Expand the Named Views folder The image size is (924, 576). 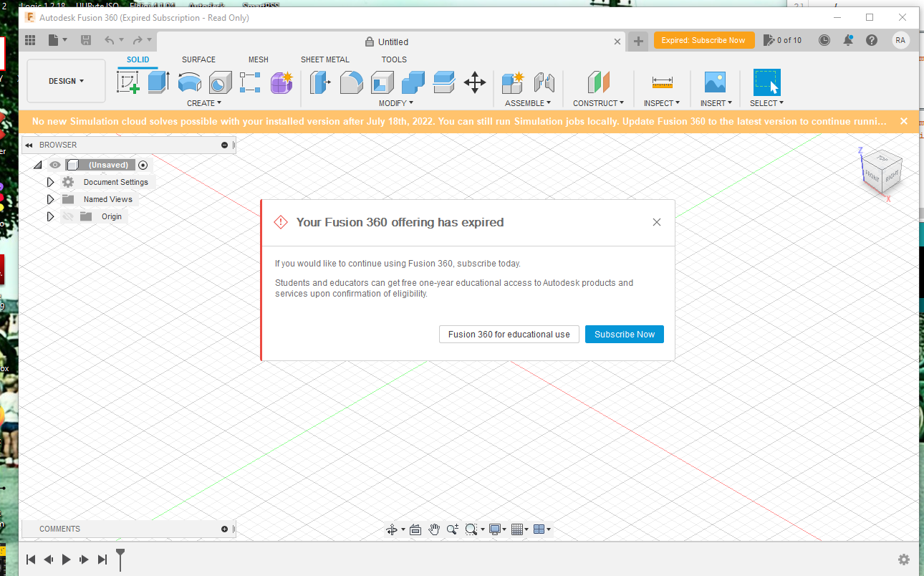pos(50,199)
